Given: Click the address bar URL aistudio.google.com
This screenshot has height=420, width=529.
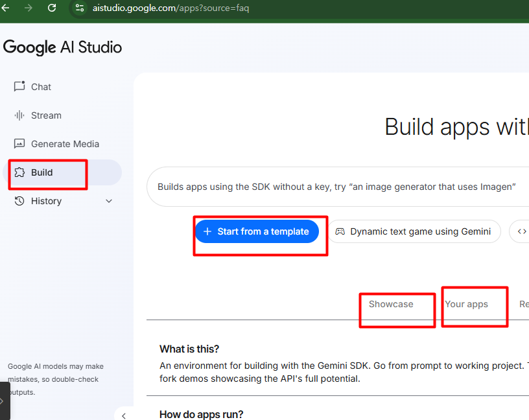Looking at the screenshot, I should point(170,8).
